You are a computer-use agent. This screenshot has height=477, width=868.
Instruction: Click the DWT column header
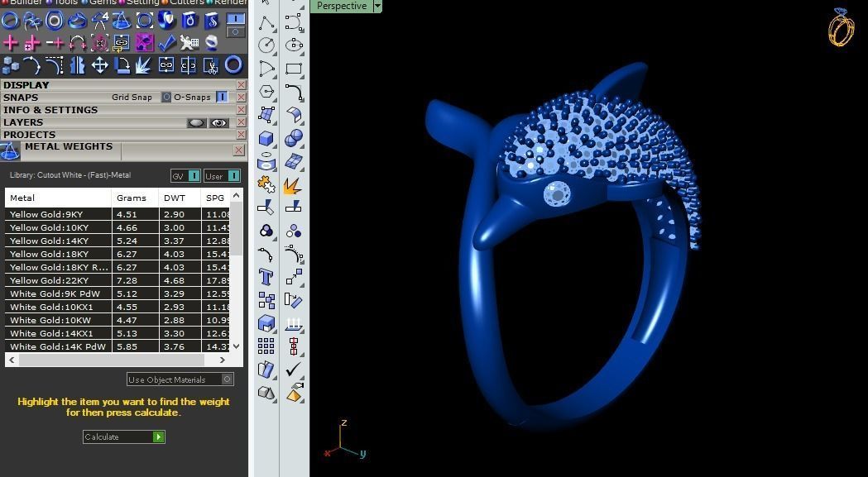click(x=180, y=198)
